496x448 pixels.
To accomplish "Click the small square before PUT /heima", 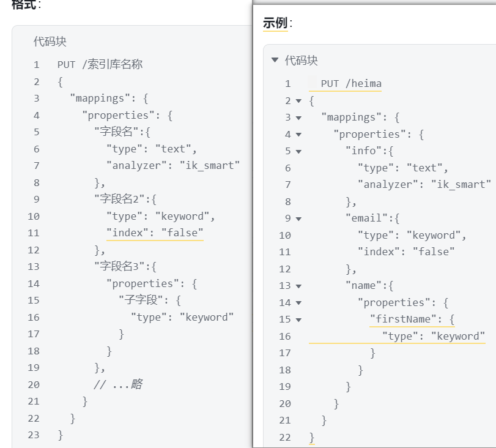I will 313,83.
